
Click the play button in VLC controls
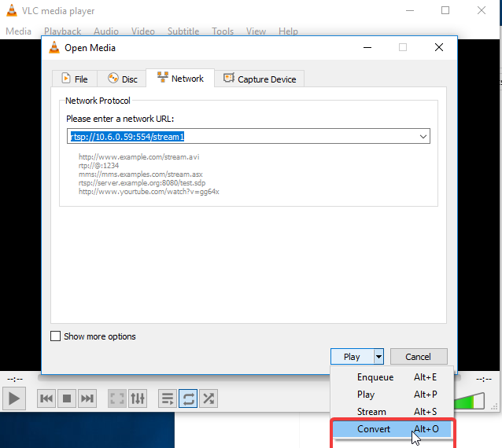[x=13, y=398]
